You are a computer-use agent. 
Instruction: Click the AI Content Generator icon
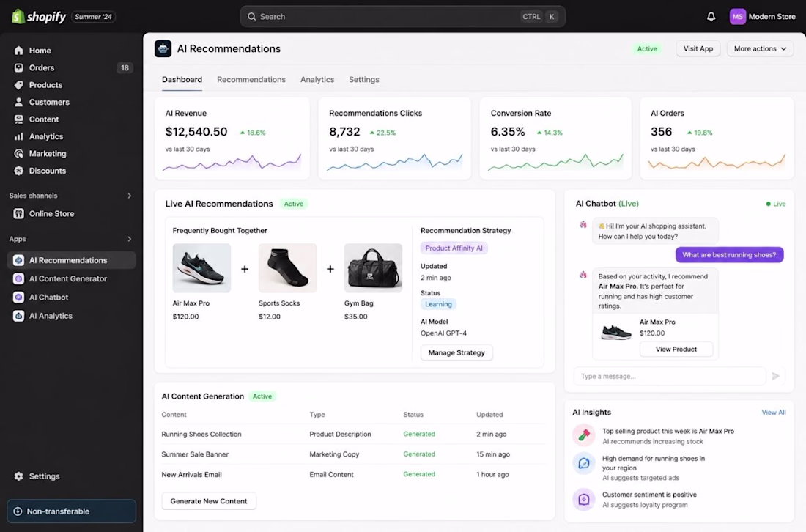tap(18, 278)
